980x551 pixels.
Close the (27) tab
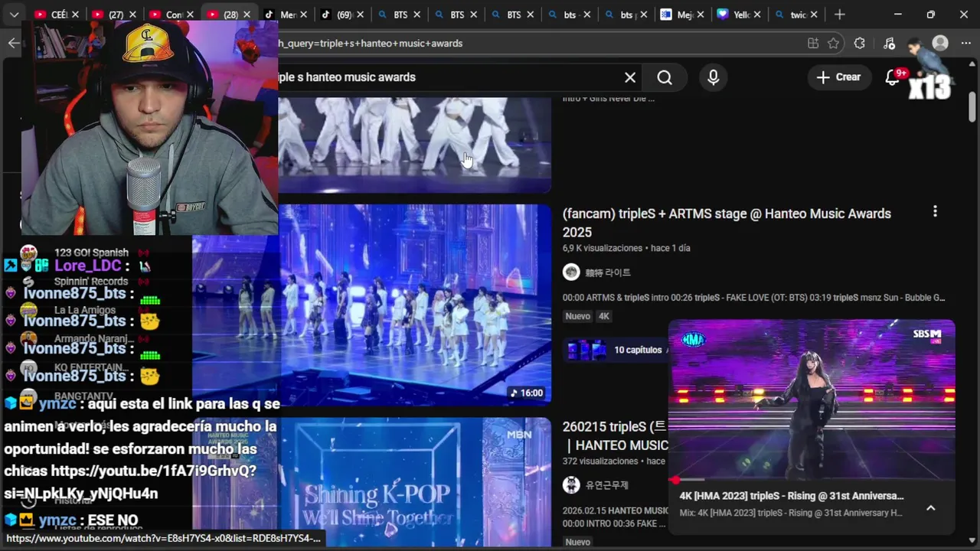click(132, 15)
